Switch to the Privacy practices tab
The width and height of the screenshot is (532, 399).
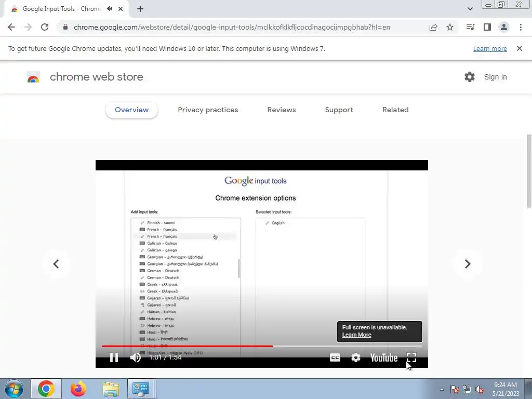pyautogui.click(x=208, y=110)
